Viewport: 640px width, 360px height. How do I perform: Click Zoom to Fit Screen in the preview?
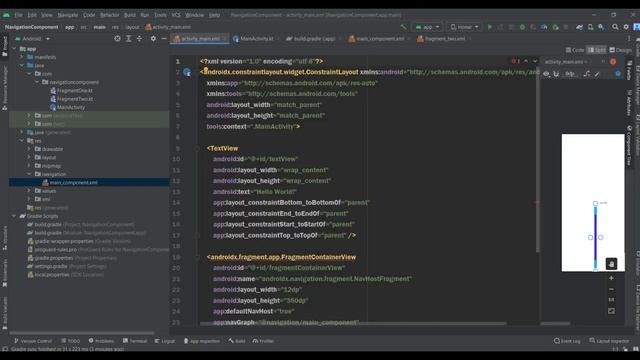(x=611, y=311)
